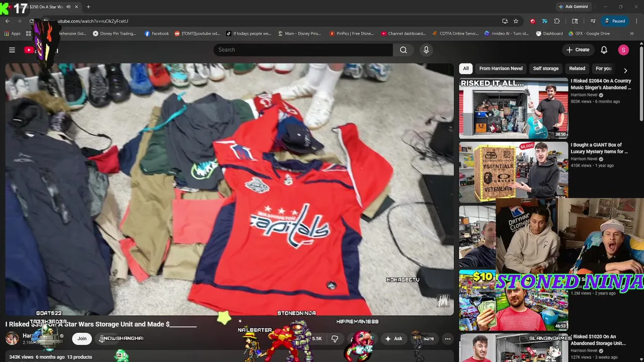Image resolution: width=644 pixels, height=362 pixels.
Task: Save the video to a playlist
Action: pyautogui.click(x=425, y=338)
